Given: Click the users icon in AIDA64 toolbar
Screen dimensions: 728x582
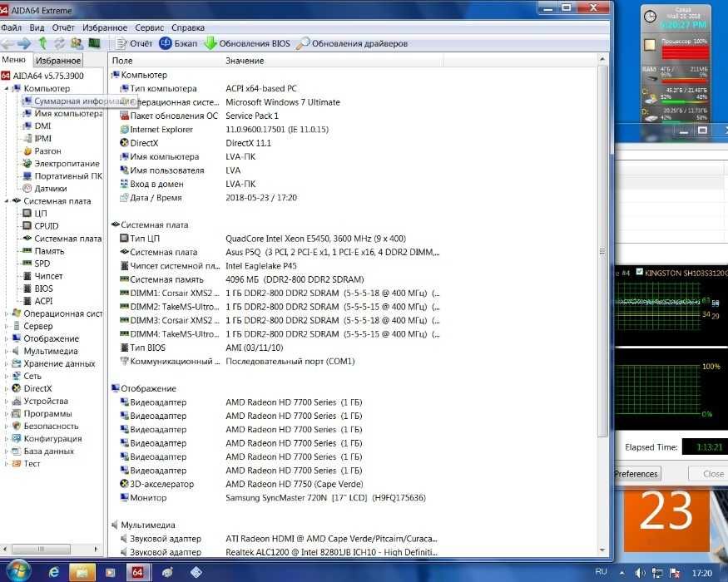Looking at the screenshot, I should tap(77, 43).
